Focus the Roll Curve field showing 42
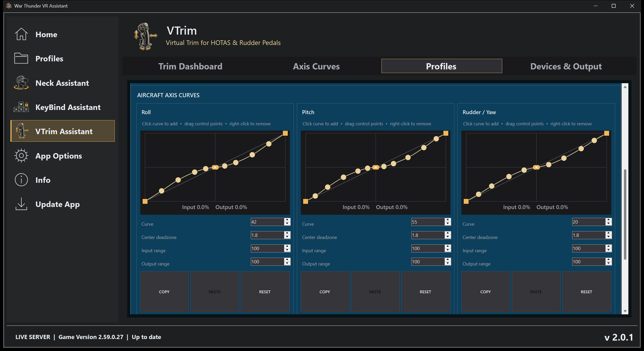The width and height of the screenshot is (644, 351). [267, 222]
